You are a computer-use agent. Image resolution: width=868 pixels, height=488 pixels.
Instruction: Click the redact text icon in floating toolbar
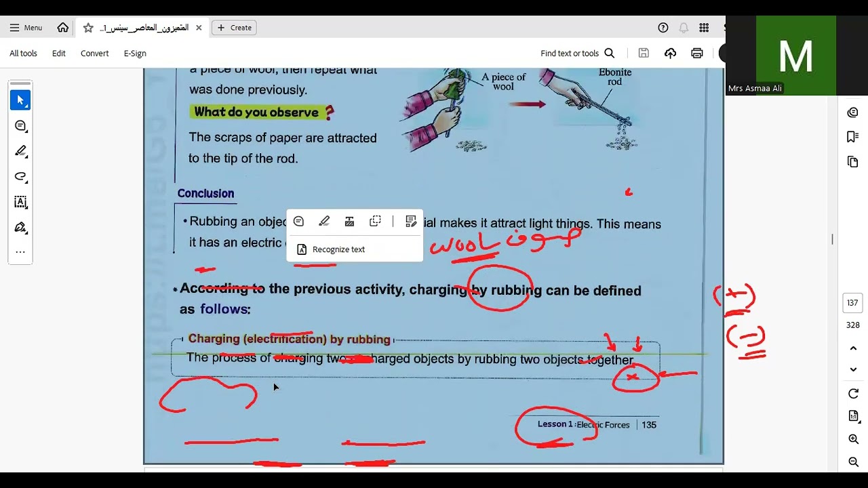coord(349,222)
